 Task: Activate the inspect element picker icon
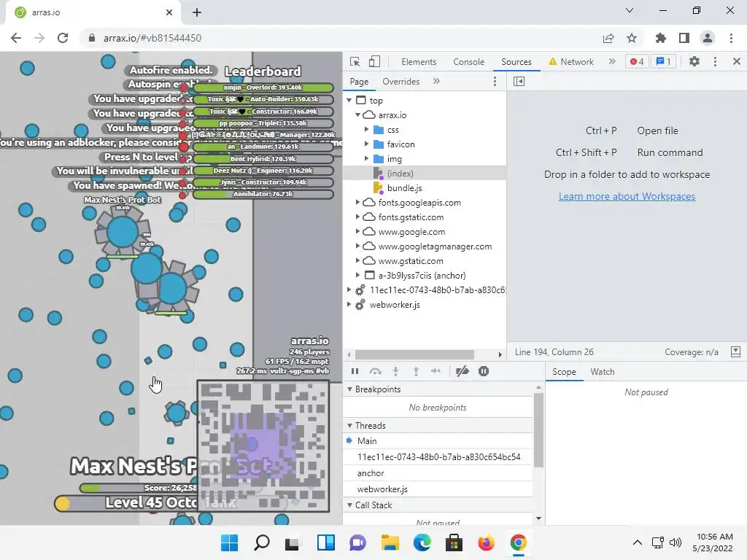[x=355, y=61]
